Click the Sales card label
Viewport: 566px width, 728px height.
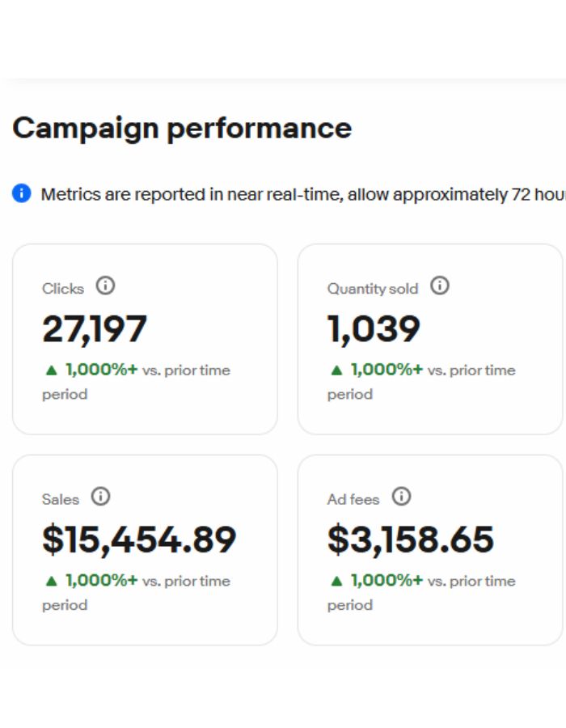(x=61, y=500)
